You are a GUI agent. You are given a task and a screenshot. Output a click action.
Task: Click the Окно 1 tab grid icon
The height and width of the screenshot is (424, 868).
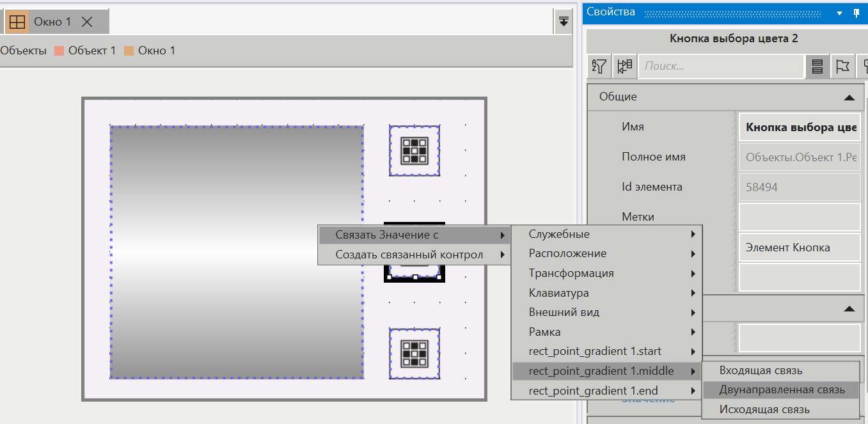pyautogui.click(x=17, y=22)
